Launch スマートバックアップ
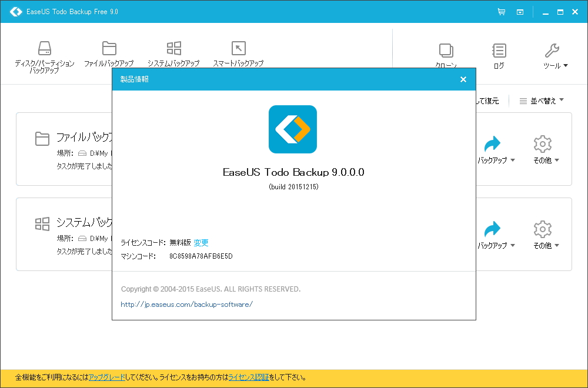This screenshot has width=588, height=388. pyautogui.click(x=239, y=53)
